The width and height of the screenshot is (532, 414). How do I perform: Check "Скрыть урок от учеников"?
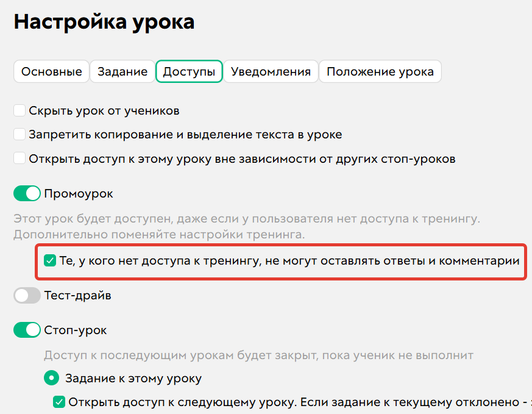pyautogui.click(x=19, y=110)
